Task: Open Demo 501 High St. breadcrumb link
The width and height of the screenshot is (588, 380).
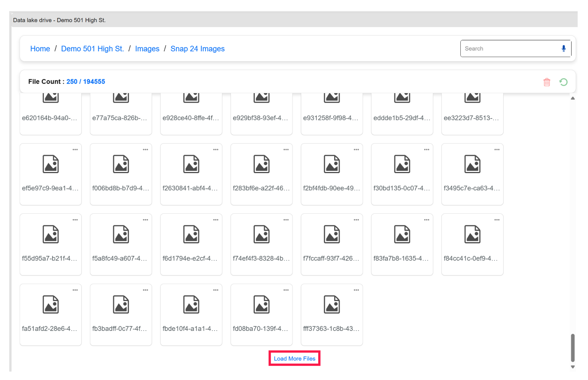Action: 92,49
